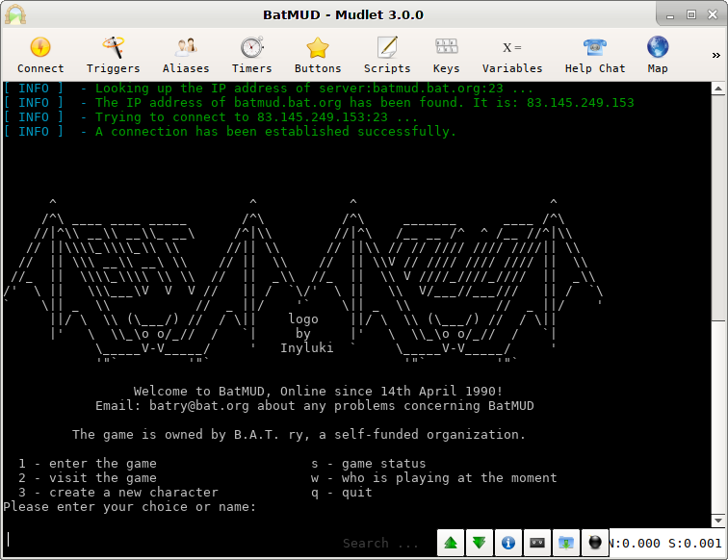Click the folder log-to-file button
728x560 pixels.
[x=566, y=543]
